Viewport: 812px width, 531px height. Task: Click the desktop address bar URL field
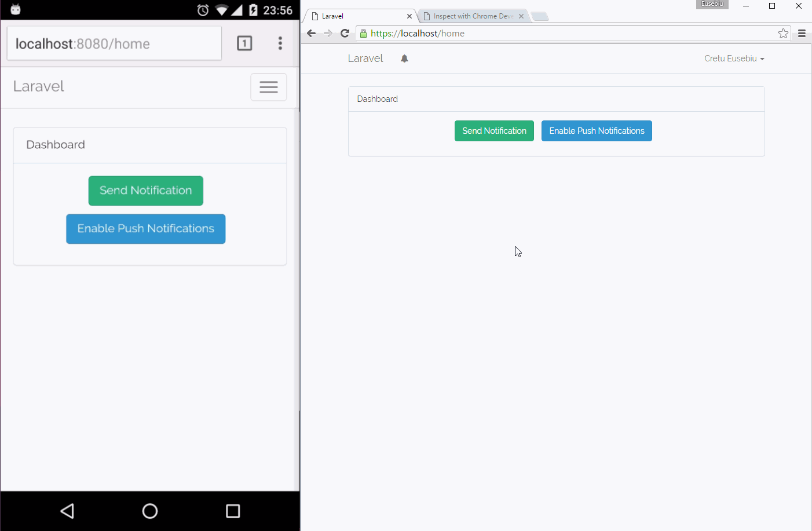(568, 34)
